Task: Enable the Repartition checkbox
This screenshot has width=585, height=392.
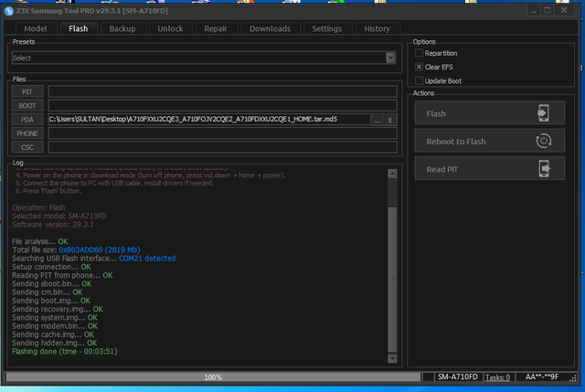Action: [419, 53]
